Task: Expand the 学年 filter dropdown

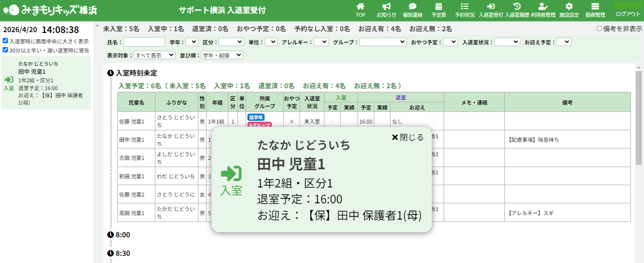Action: point(192,42)
